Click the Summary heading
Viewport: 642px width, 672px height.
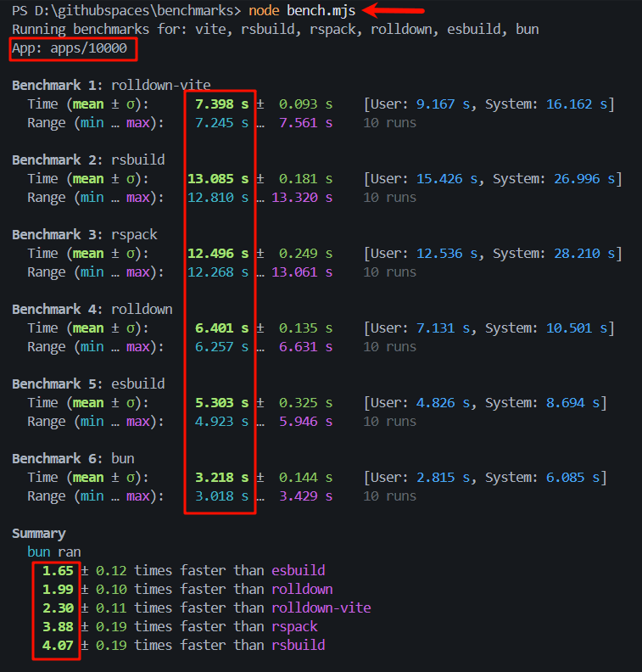(39, 534)
